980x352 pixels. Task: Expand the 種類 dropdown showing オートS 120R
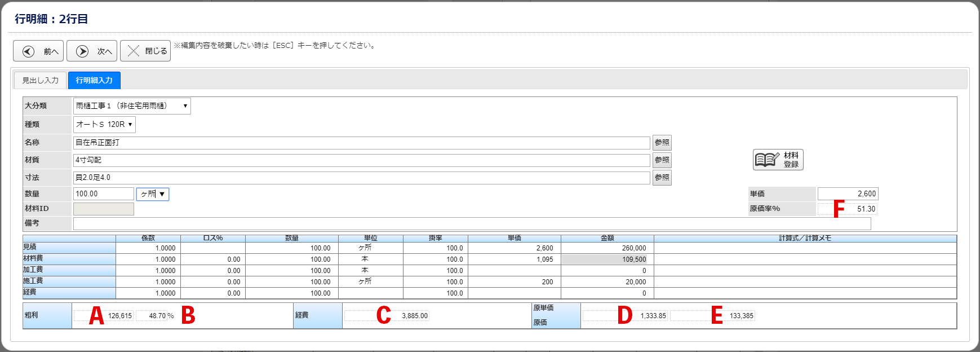click(104, 125)
